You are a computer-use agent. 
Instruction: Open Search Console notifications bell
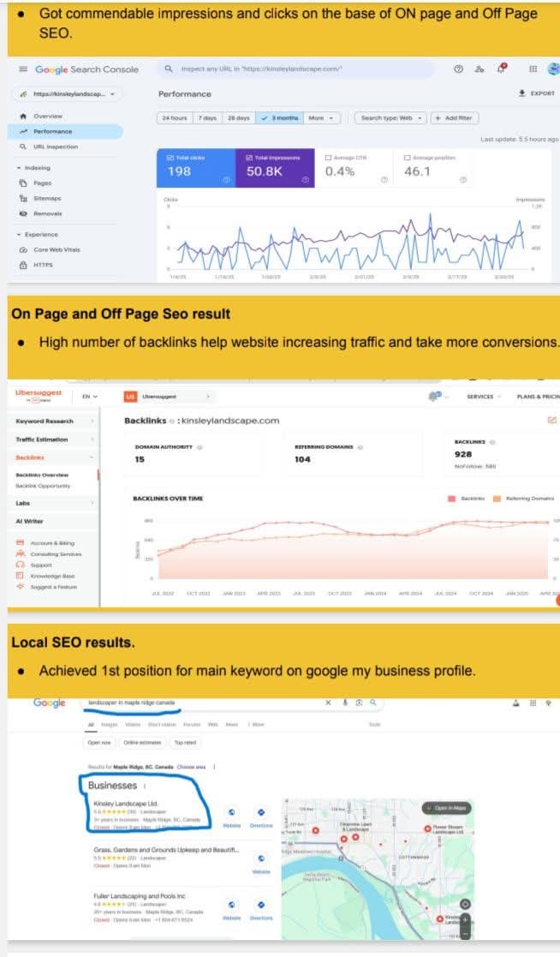coord(502,69)
